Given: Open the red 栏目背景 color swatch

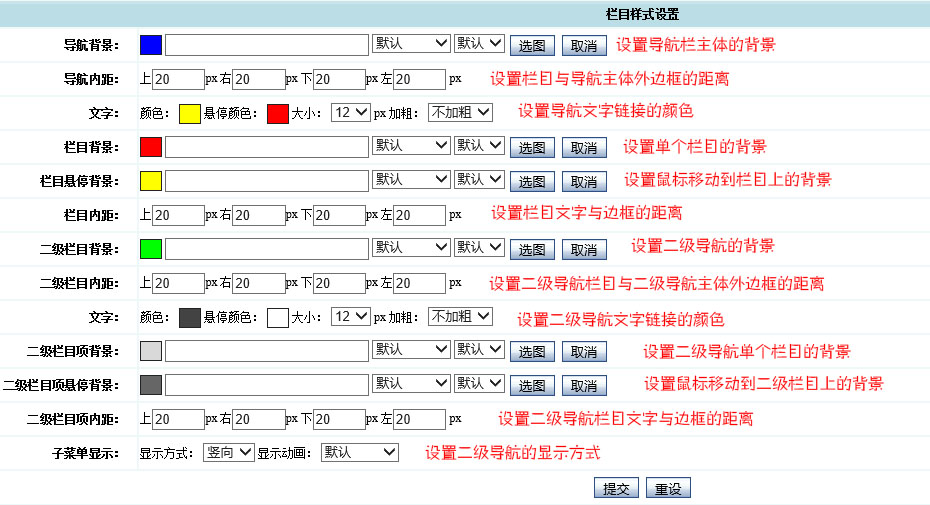Looking at the screenshot, I should tap(151, 147).
